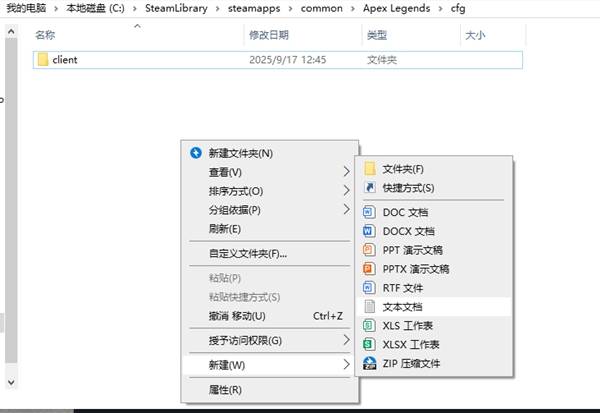Image resolution: width=600 pixels, height=413 pixels.
Task: Click the client folder icon
Action: [x=43, y=60]
